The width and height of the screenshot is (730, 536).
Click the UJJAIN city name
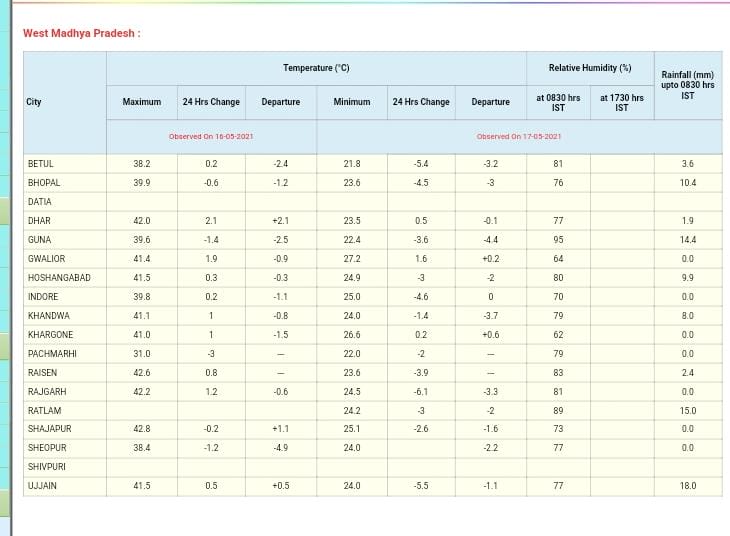click(42, 486)
